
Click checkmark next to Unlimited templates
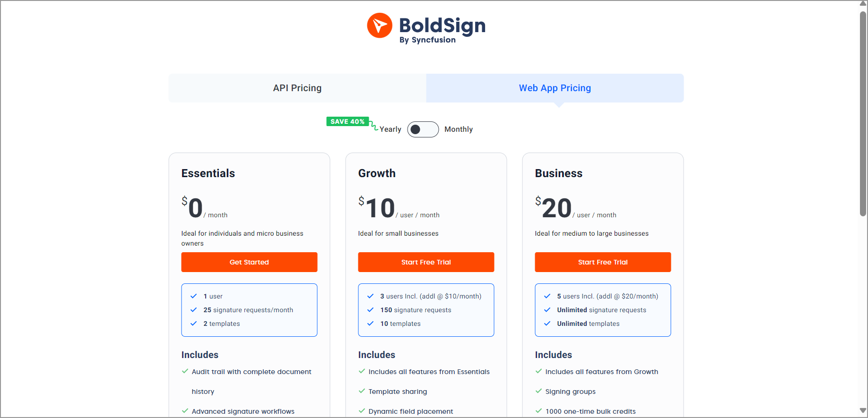[547, 324]
